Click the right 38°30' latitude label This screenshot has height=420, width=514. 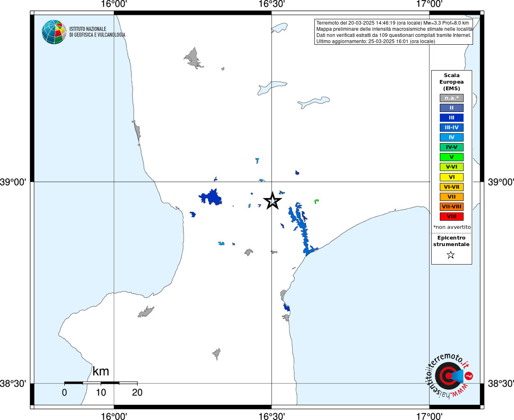pyautogui.click(x=500, y=383)
